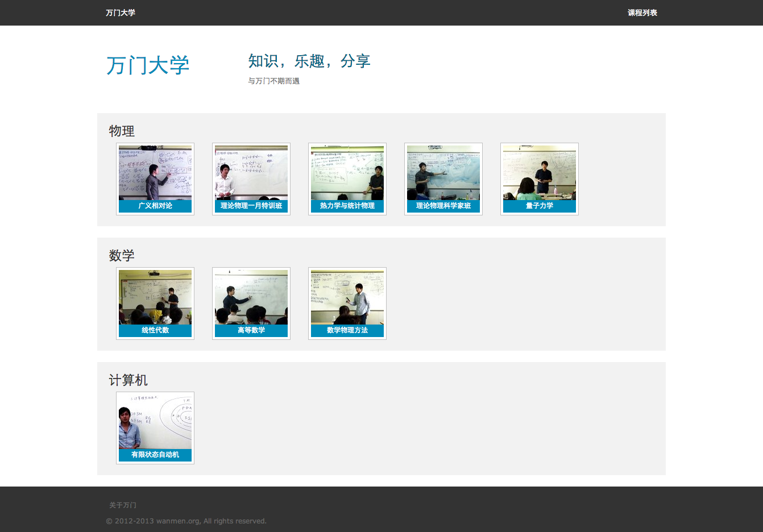Click the 数学 section heading
Image resolution: width=763 pixels, height=532 pixels.
pos(122,256)
